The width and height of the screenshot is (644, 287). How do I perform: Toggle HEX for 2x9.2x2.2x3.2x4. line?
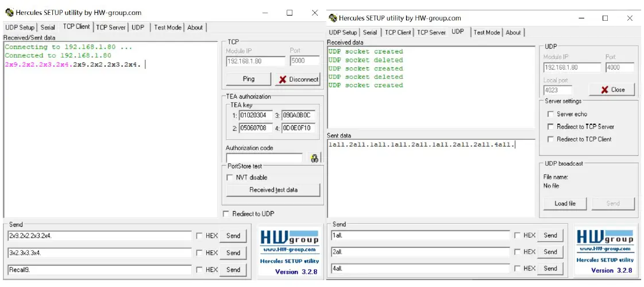199,236
